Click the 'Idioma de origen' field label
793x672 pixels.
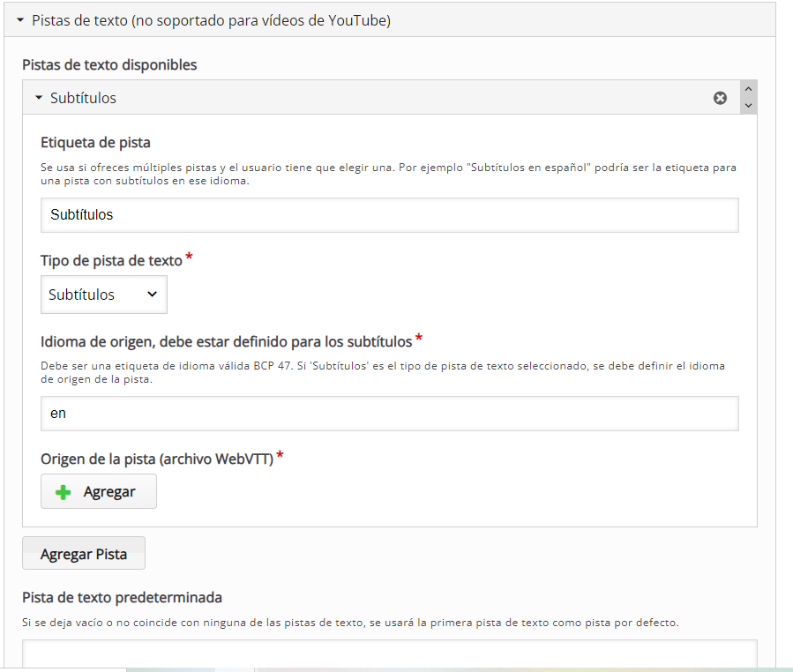click(226, 342)
